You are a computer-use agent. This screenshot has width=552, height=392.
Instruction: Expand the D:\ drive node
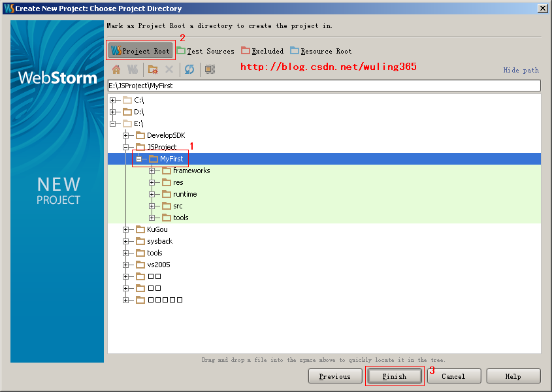(x=112, y=112)
